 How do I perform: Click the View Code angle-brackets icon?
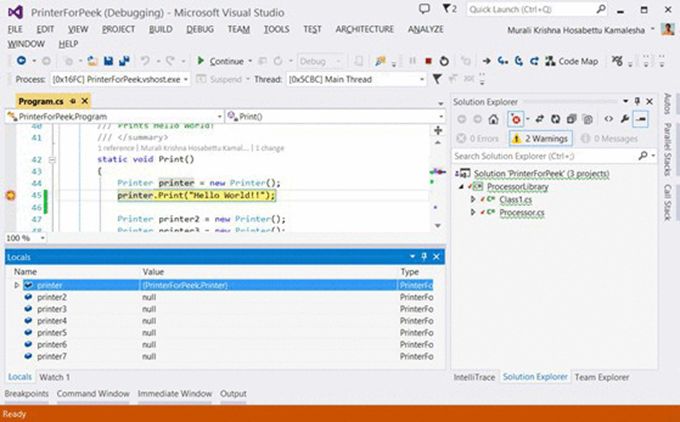point(608,119)
